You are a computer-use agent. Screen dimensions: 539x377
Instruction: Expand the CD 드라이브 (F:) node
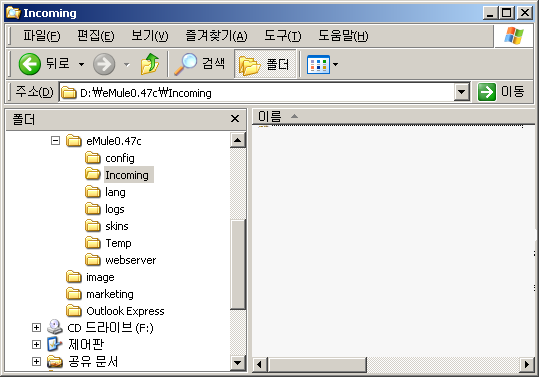36,328
